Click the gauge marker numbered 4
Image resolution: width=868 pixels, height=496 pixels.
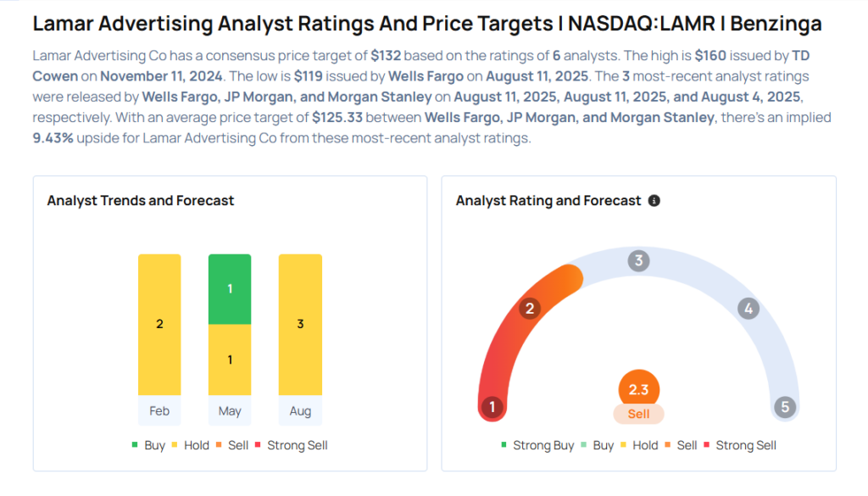(748, 309)
